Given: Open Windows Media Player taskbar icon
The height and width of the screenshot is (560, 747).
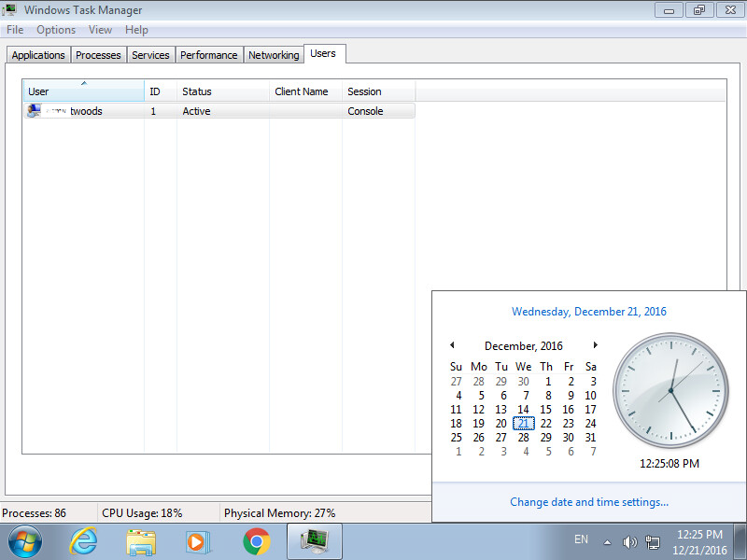Looking at the screenshot, I should 198,541.
